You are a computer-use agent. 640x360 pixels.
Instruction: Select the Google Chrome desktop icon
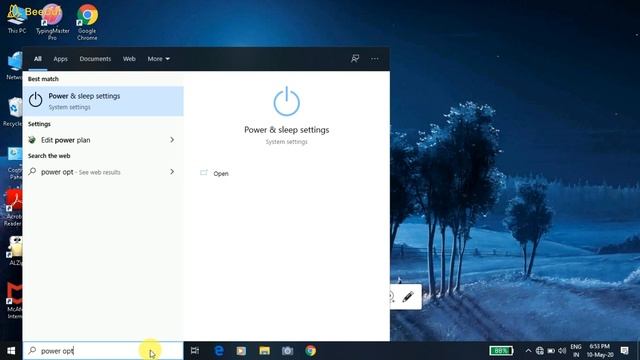tap(87, 22)
